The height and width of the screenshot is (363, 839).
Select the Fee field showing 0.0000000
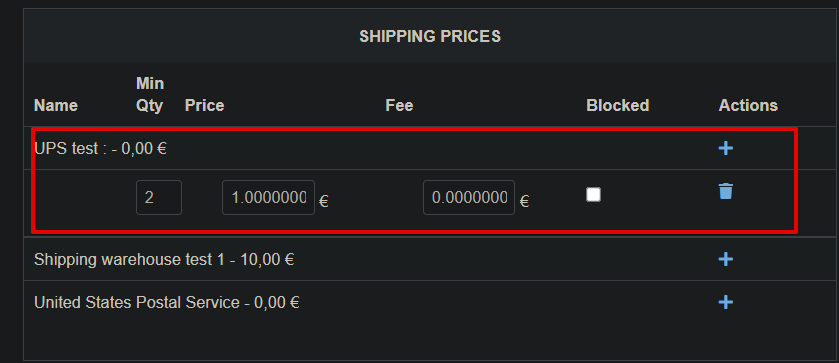click(x=469, y=198)
